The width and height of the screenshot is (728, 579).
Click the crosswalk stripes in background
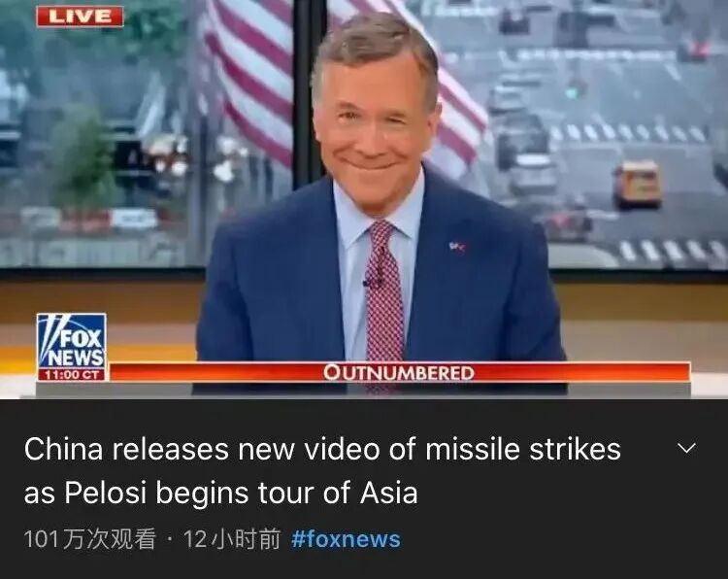629,132
